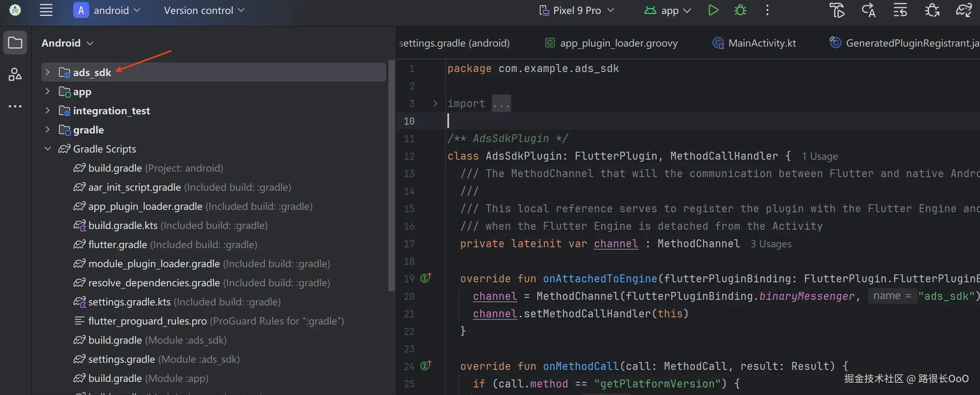Click the '3 Usages' hint link
The height and width of the screenshot is (395, 980).
[x=771, y=244]
